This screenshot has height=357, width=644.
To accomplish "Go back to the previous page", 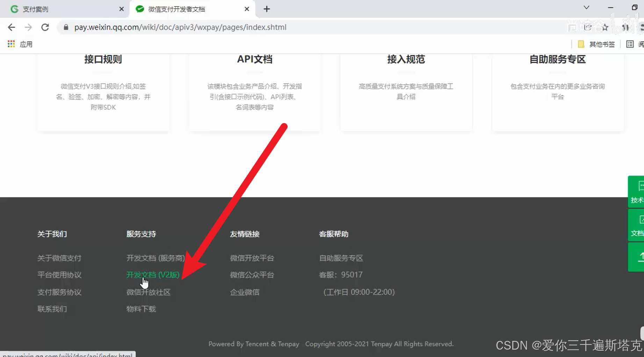I will 11,27.
